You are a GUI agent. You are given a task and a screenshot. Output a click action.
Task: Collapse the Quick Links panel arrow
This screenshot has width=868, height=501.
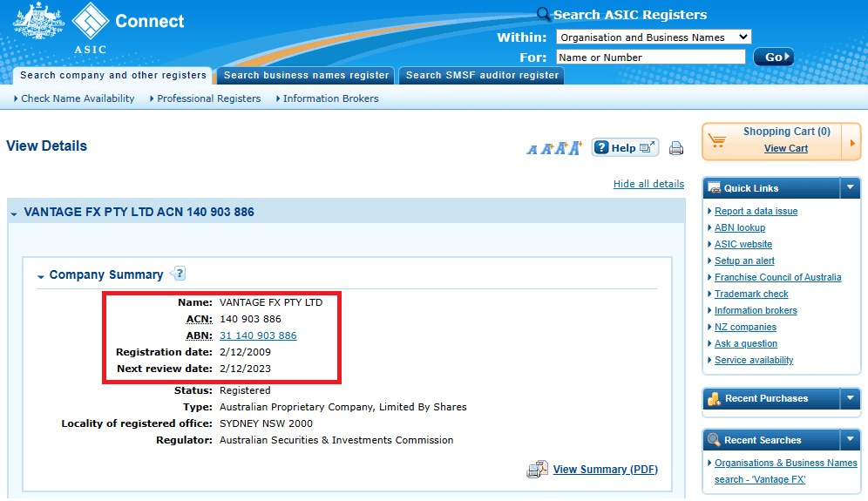851,187
